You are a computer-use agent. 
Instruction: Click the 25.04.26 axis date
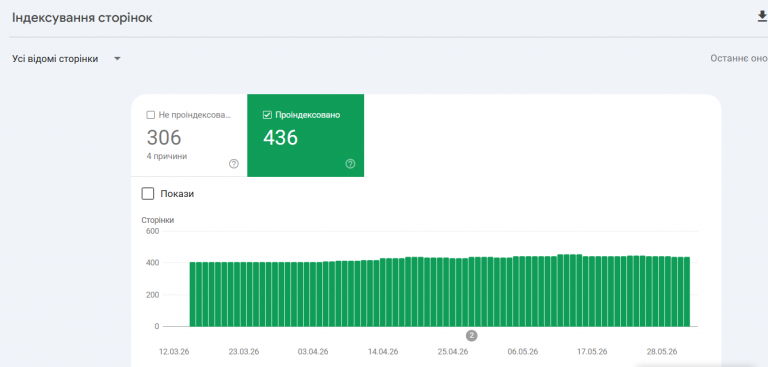pos(453,352)
